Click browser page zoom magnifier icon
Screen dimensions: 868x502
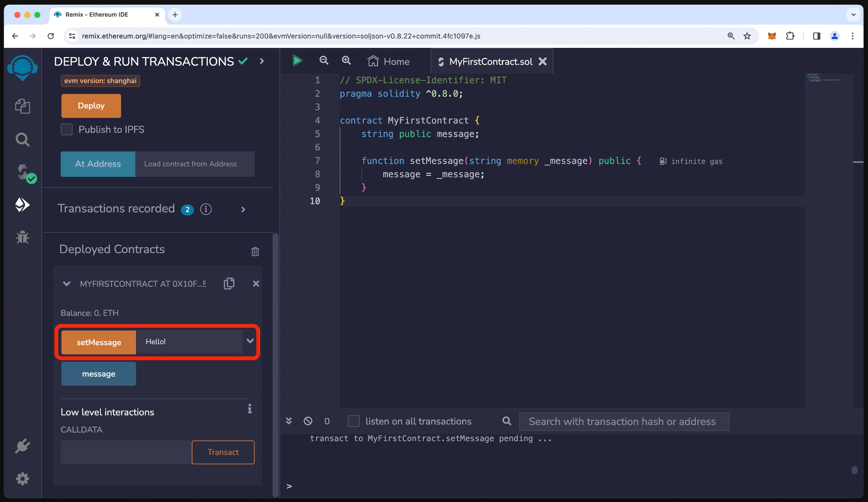click(x=731, y=36)
